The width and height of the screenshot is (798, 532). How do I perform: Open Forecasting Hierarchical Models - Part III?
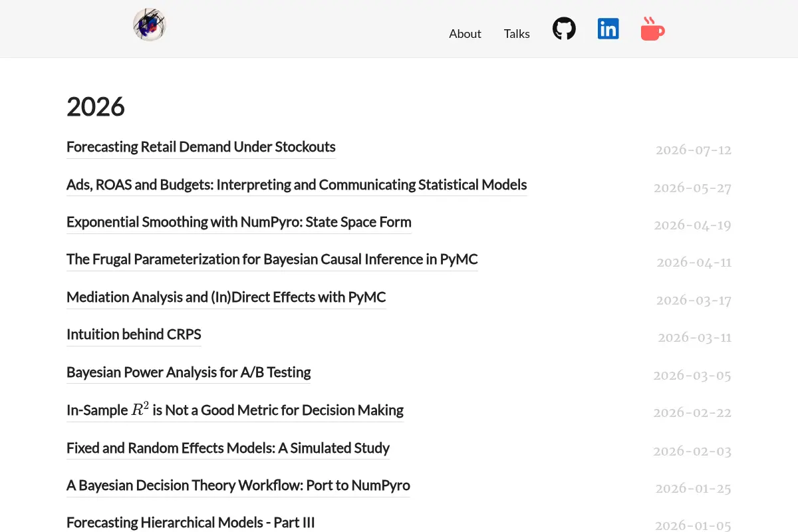point(190,523)
